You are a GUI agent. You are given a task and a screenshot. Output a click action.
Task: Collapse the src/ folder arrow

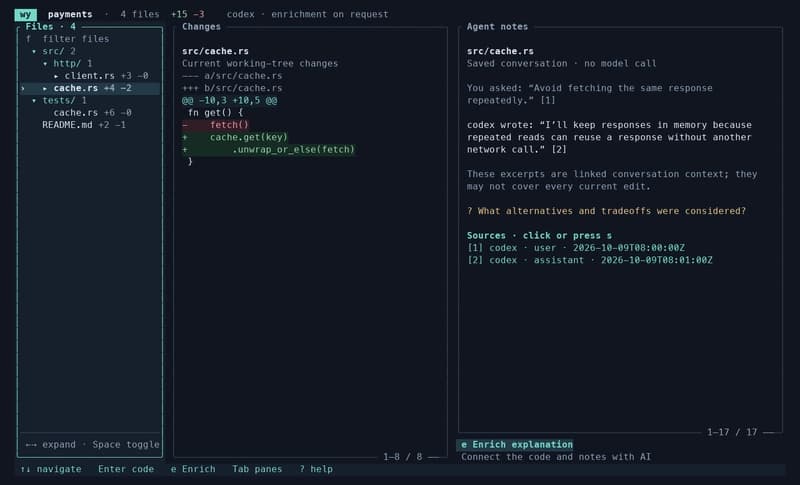(x=34, y=52)
